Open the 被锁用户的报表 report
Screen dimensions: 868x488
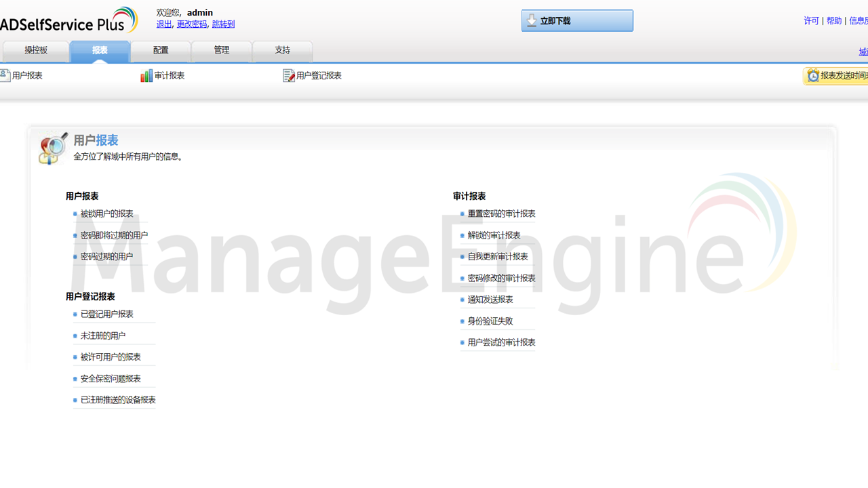(106, 213)
